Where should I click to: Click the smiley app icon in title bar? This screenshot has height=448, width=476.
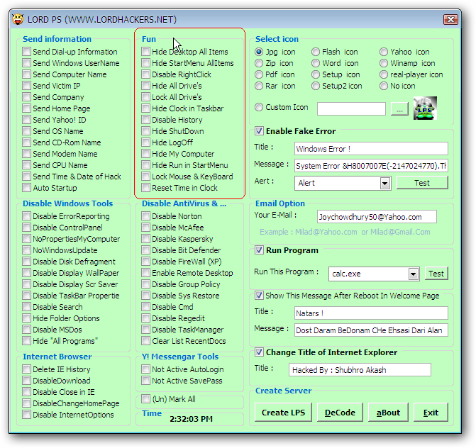tap(18, 19)
